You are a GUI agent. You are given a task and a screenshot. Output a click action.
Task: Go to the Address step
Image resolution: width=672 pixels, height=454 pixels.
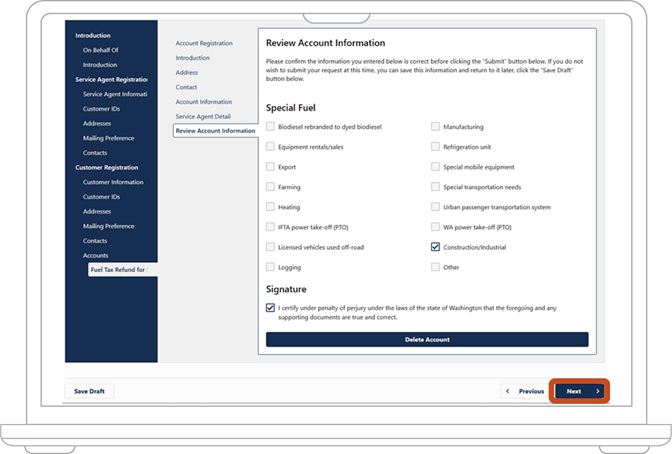pyautogui.click(x=186, y=72)
